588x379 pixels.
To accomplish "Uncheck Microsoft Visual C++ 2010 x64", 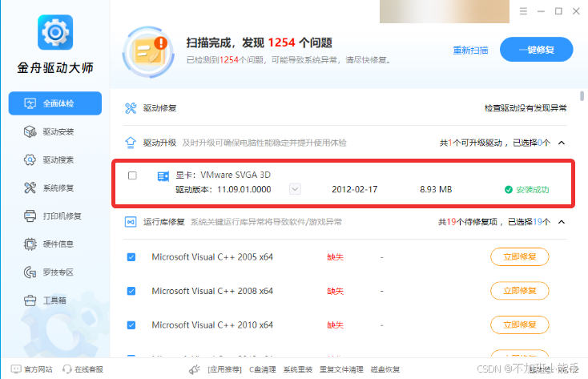I will click(x=131, y=325).
